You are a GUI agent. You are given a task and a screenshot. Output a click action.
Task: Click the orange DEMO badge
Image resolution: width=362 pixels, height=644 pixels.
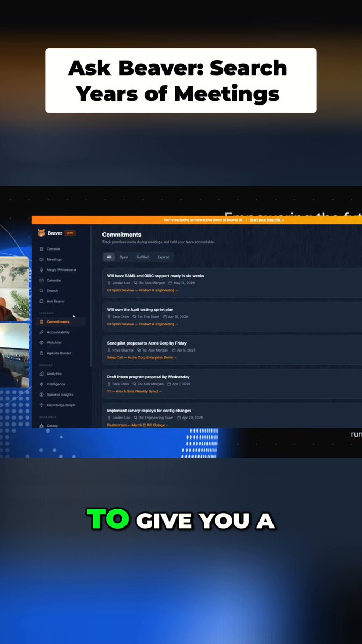70,233
